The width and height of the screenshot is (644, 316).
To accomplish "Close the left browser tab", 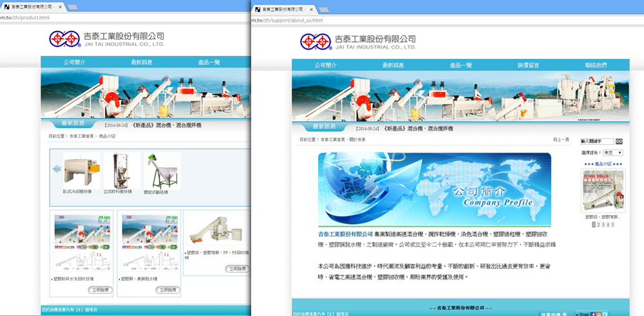I will click(60, 7).
